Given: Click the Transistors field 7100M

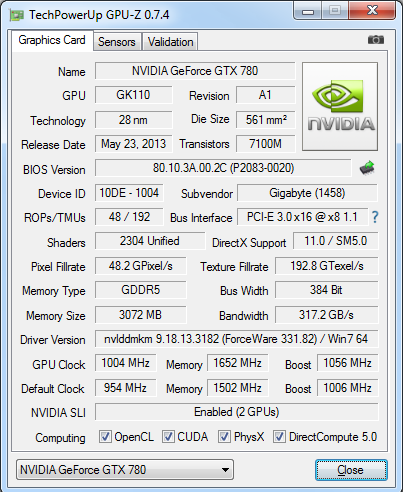Looking at the screenshot, I should [x=266, y=144].
